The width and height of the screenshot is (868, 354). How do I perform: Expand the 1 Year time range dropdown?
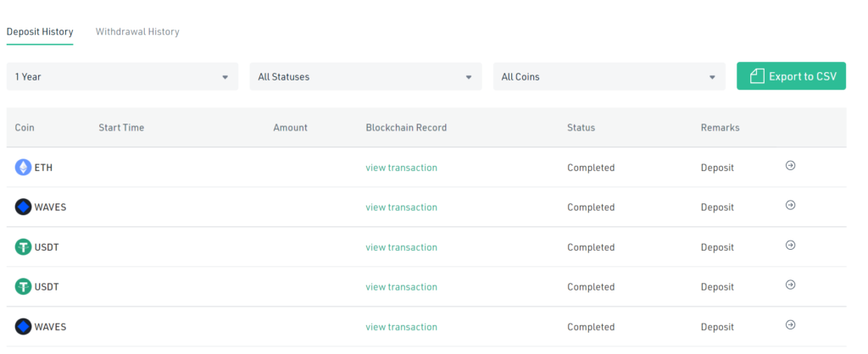click(x=122, y=76)
